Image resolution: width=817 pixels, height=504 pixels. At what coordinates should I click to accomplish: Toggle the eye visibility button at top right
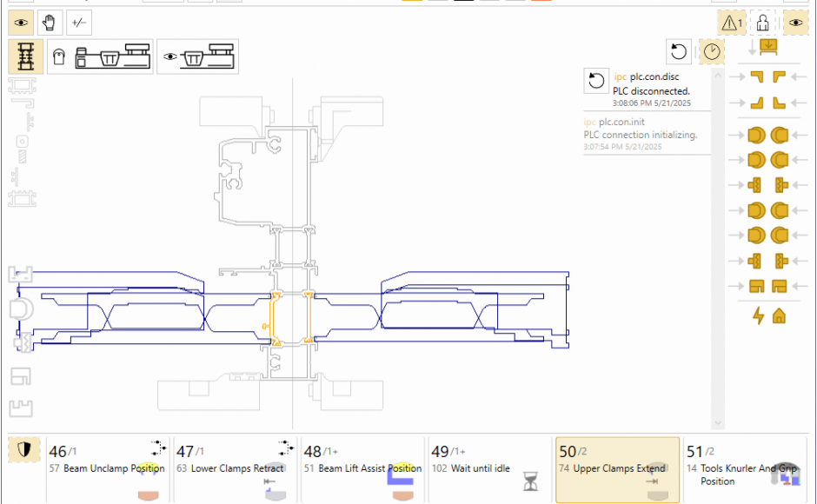pos(795,23)
